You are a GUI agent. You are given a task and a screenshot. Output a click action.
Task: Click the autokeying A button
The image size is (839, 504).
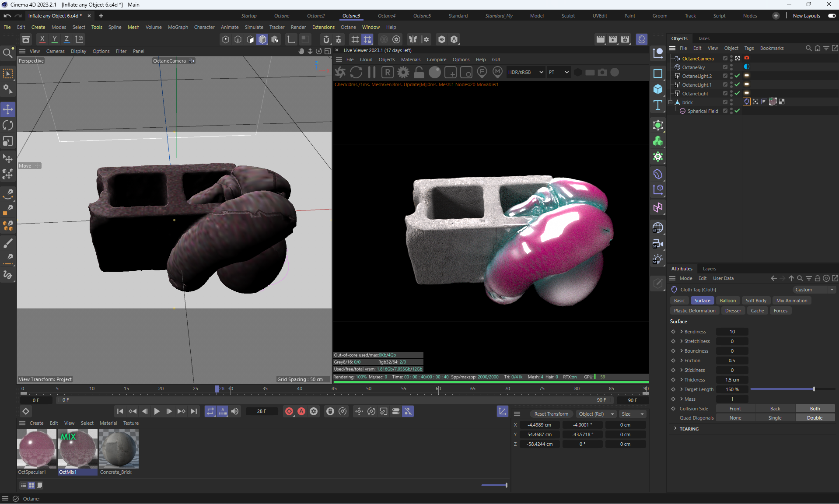pos(301,411)
